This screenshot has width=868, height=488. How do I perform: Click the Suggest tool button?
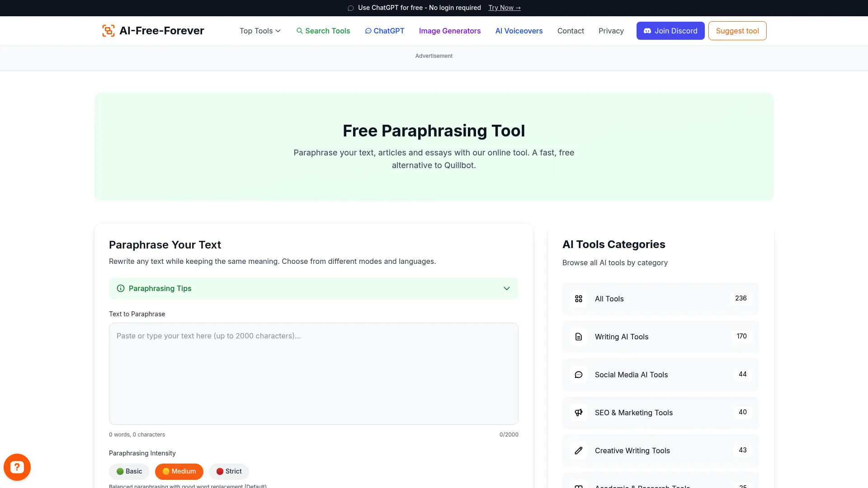click(737, 31)
